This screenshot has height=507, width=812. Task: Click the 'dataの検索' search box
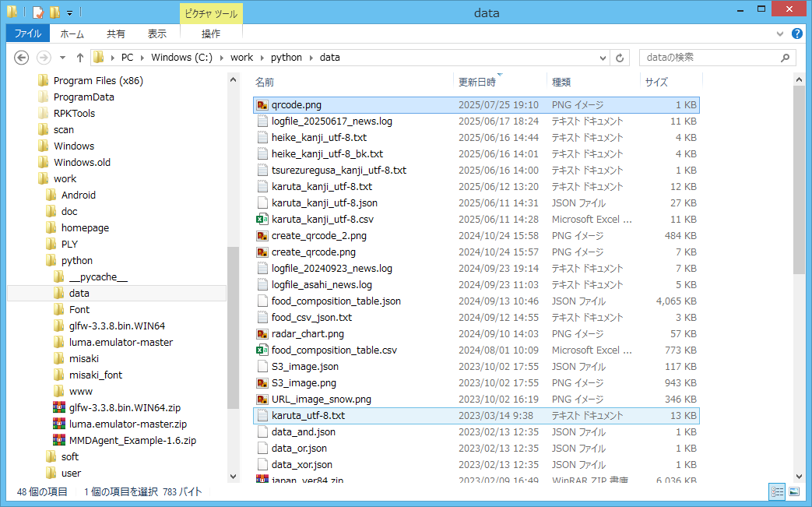coord(708,58)
